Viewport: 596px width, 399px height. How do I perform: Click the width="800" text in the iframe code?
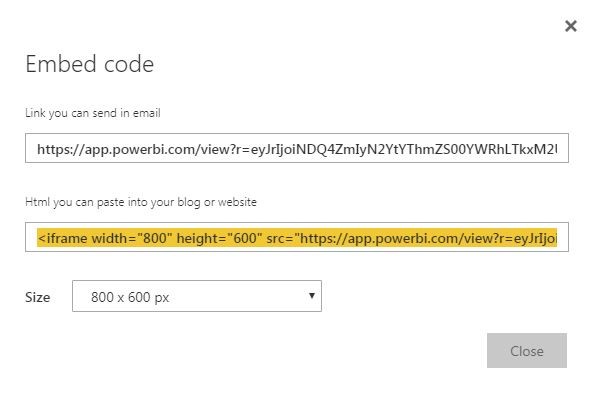(132, 238)
